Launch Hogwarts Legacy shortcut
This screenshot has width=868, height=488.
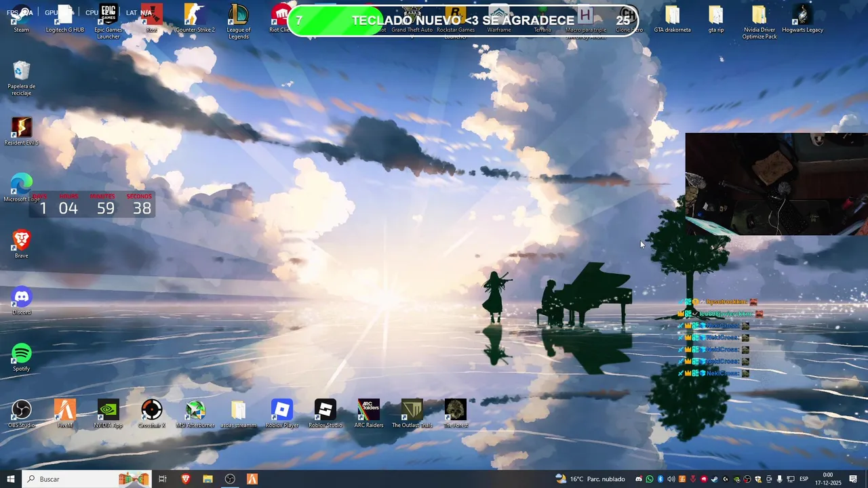coord(803,19)
